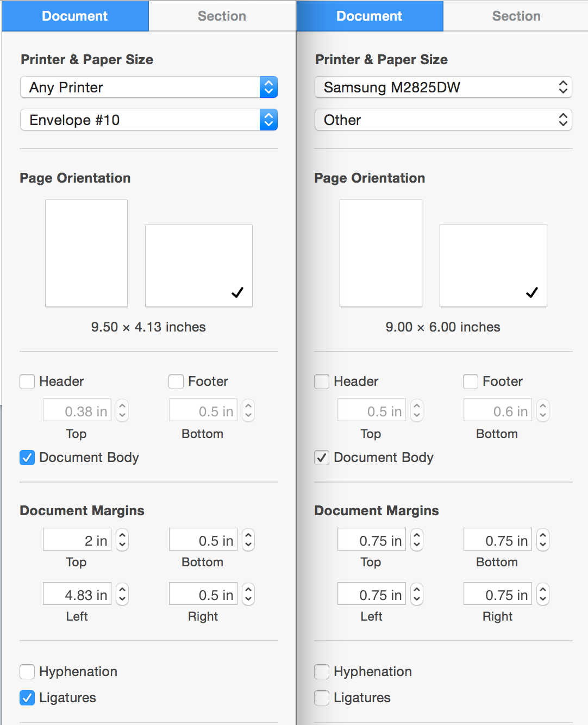588x725 pixels.
Task: Click left panel footer Bottom stepper 0.5 in
Action: click(248, 410)
